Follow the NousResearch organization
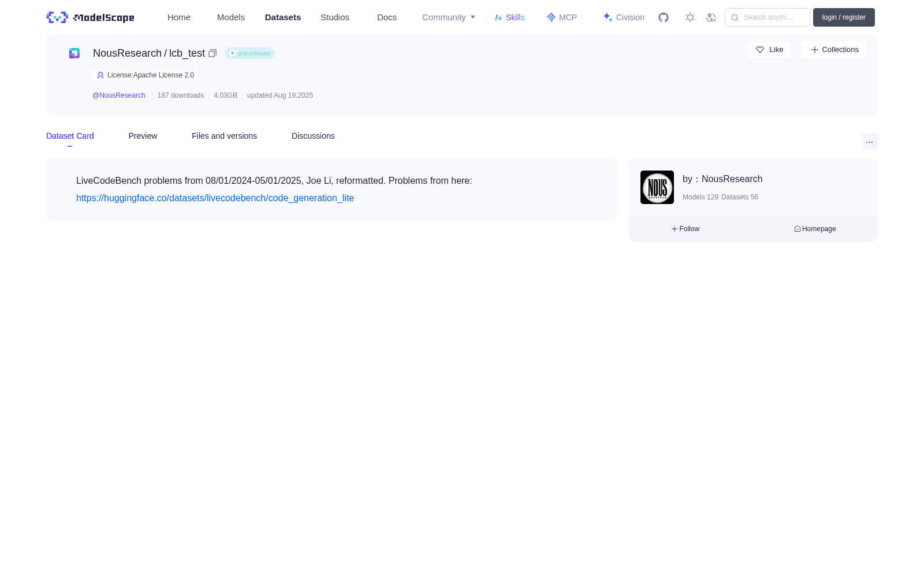The height and width of the screenshot is (578, 924). point(685,229)
